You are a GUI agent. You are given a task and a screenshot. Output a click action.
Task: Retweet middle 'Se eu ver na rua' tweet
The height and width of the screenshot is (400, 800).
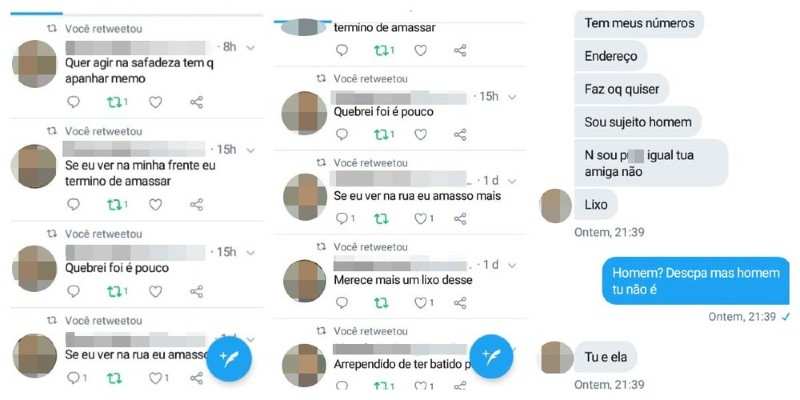coord(380,219)
